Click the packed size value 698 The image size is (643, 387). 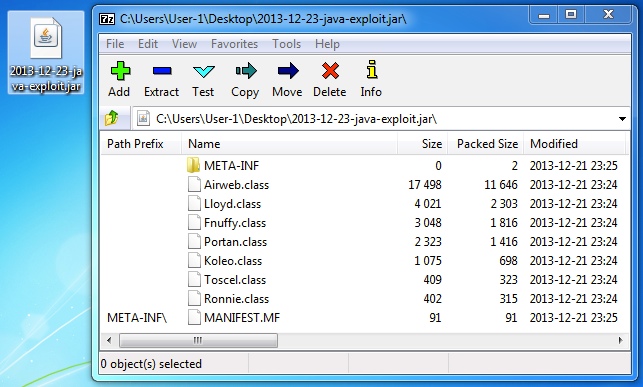point(508,261)
